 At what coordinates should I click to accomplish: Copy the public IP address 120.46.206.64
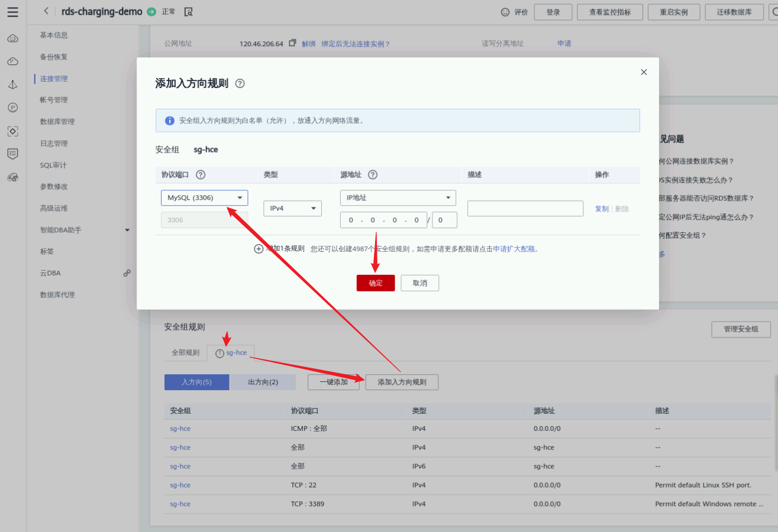point(292,43)
